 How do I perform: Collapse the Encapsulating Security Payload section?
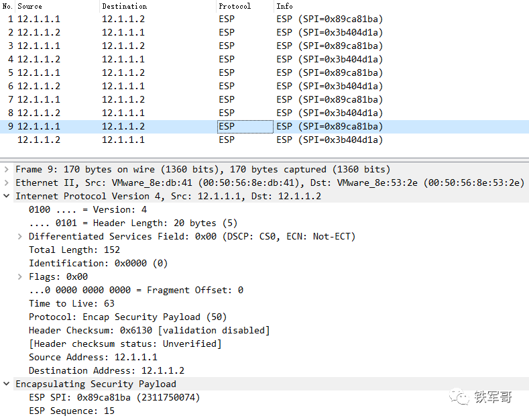[x=6, y=384]
